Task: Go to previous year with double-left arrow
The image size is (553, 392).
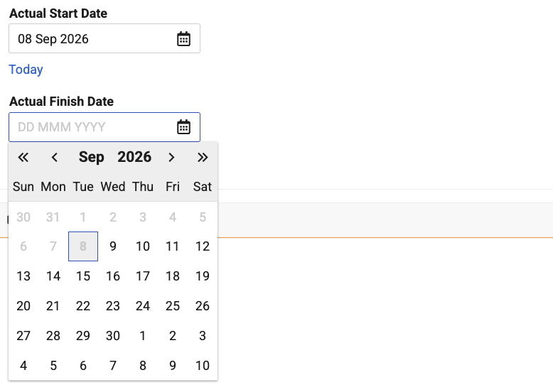Action: click(23, 157)
